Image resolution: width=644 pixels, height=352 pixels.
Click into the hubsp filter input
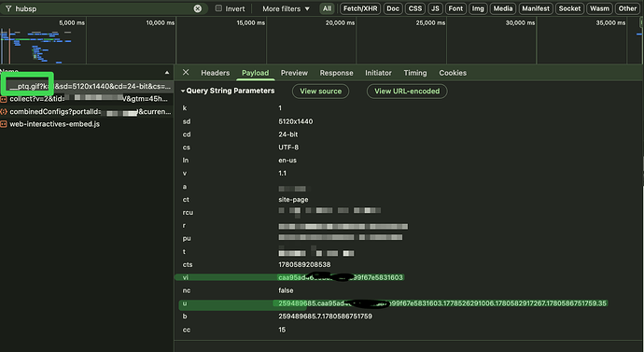click(103, 8)
